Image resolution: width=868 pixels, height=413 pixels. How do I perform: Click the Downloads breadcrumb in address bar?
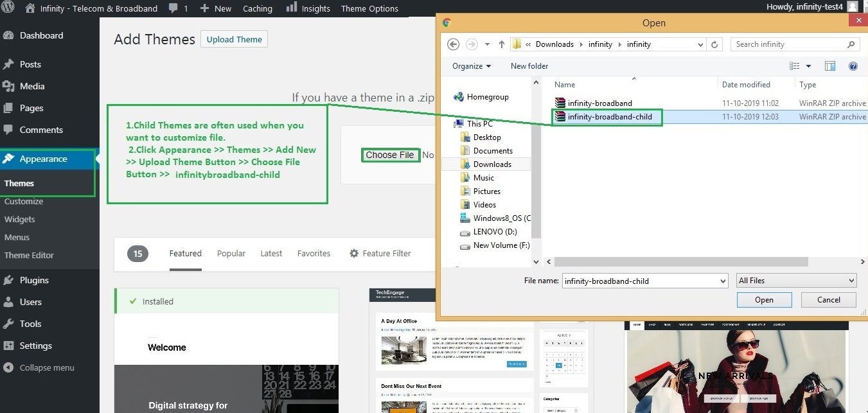click(x=554, y=44)
